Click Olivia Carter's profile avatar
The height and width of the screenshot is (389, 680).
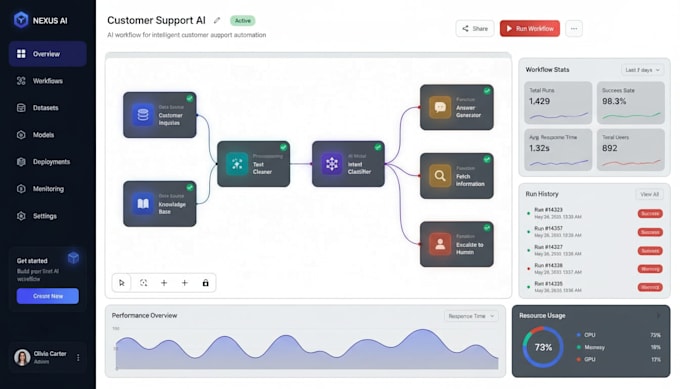(x=22, y=357)
